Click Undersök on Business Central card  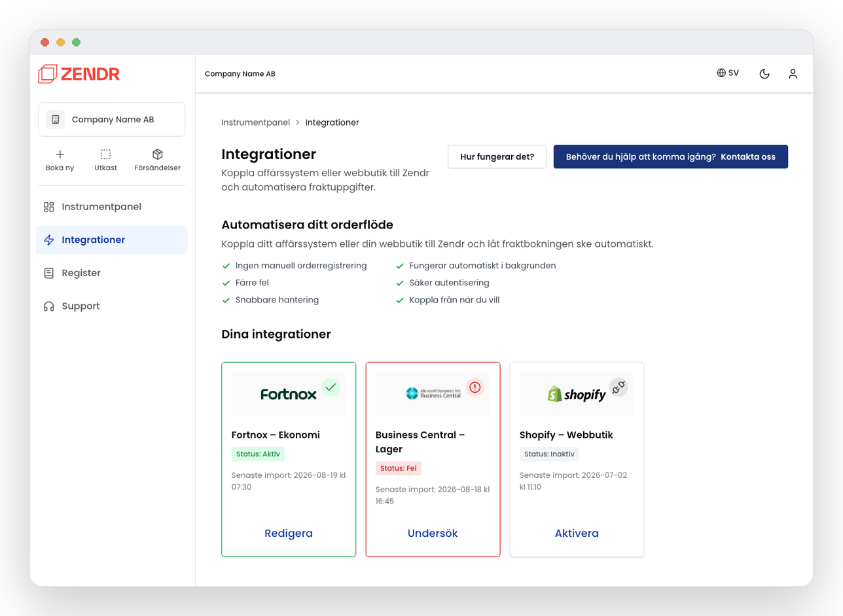[x=433, y=534]
